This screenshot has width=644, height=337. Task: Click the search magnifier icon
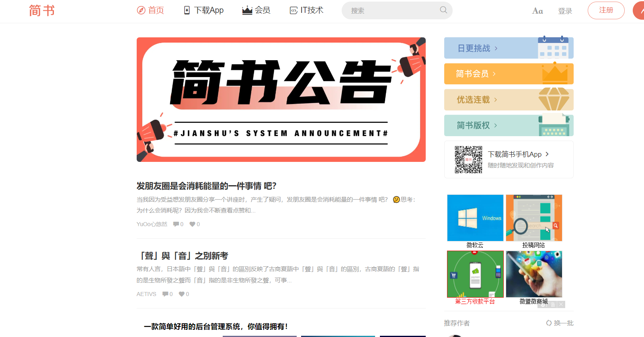[x=443, y=10]
